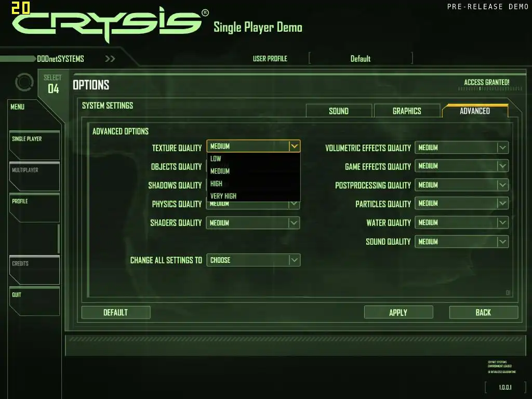Open Particles Quality dropdown

pyautogui.click(x=461, y=204)
